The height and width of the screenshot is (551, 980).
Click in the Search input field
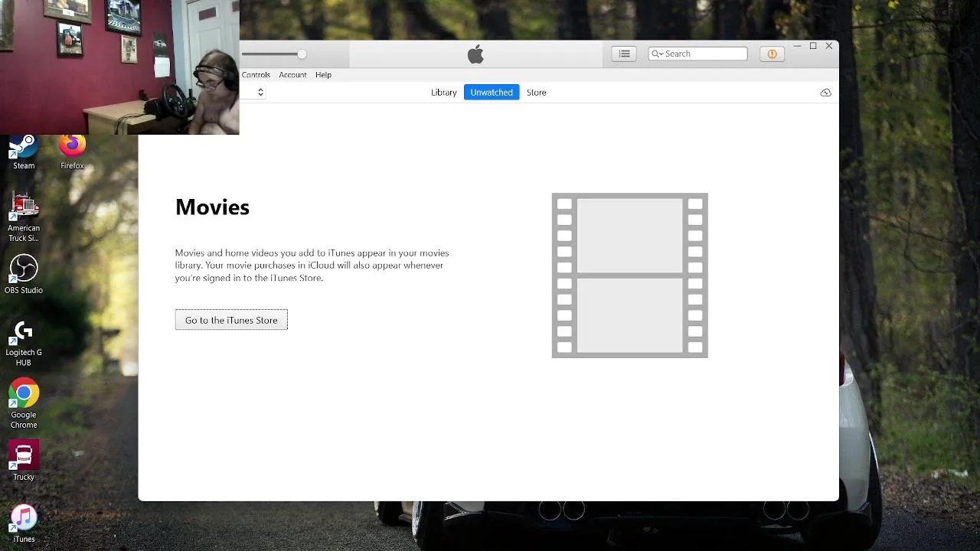point(697,54)
